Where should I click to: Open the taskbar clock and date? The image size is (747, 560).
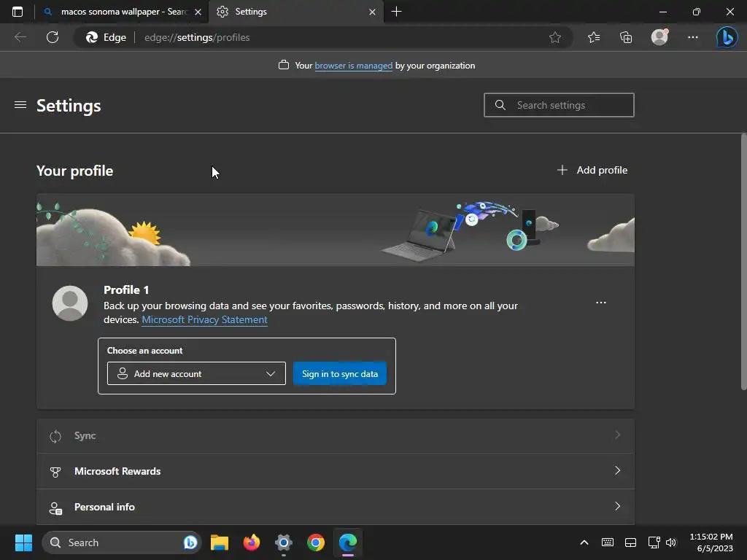pos(711,542)
